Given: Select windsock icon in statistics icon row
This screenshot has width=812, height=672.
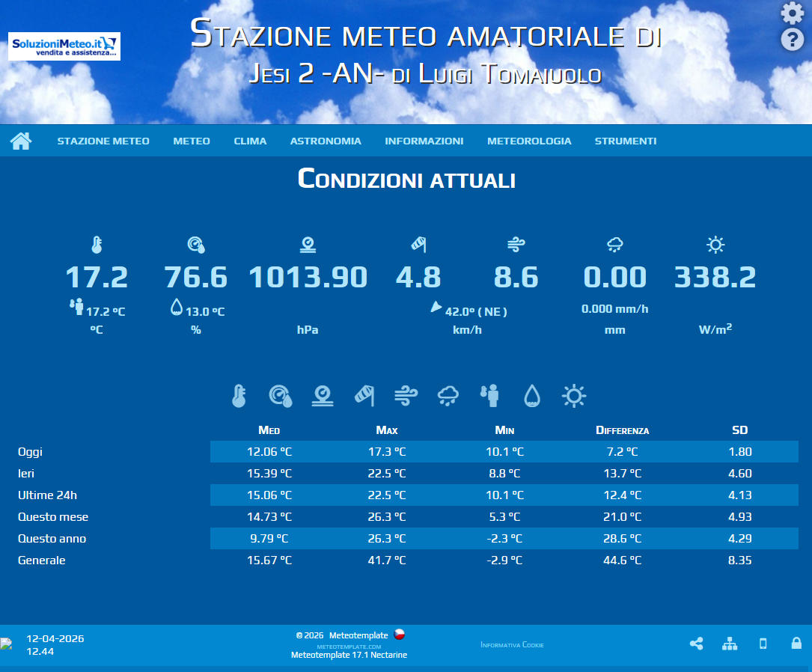Looking at the screenshot, I should [x=364, y=396].
